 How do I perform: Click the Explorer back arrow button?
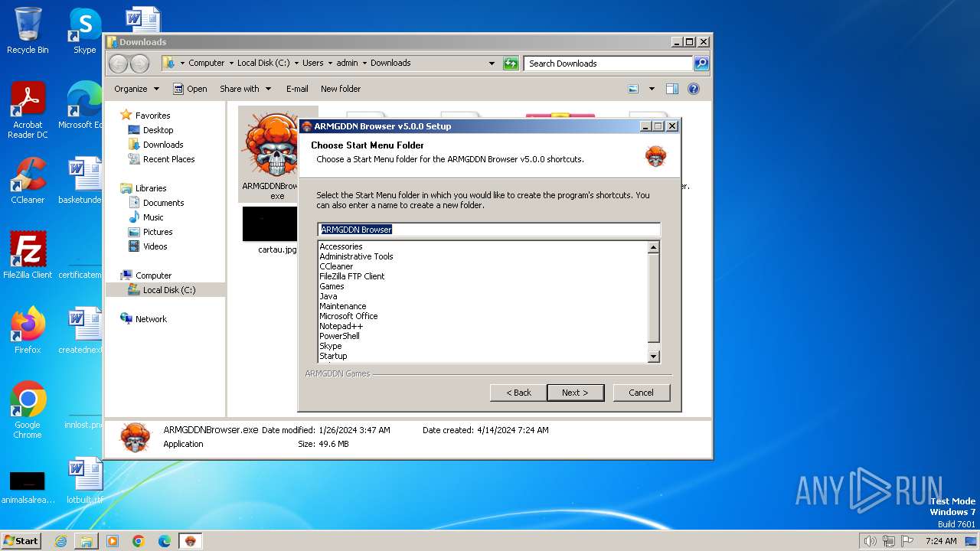[x=118, y=64]
